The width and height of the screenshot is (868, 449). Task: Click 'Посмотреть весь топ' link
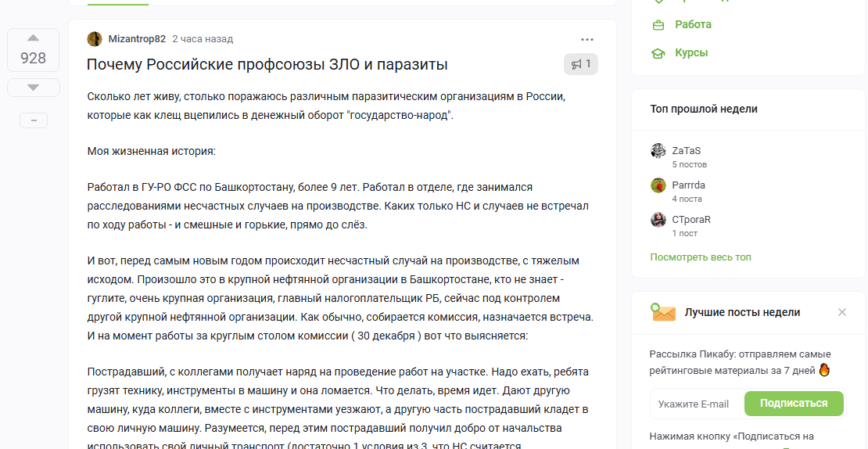pyautogui.click(x=701, y=257)
